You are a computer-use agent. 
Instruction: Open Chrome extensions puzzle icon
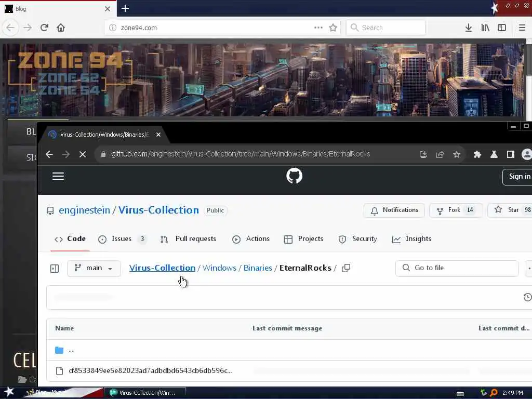click(477, 154)
